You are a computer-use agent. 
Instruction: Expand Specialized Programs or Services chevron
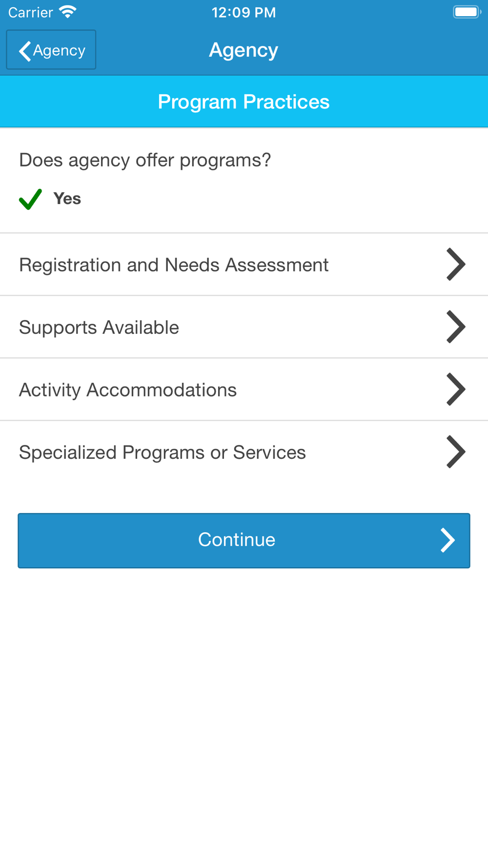456,452
